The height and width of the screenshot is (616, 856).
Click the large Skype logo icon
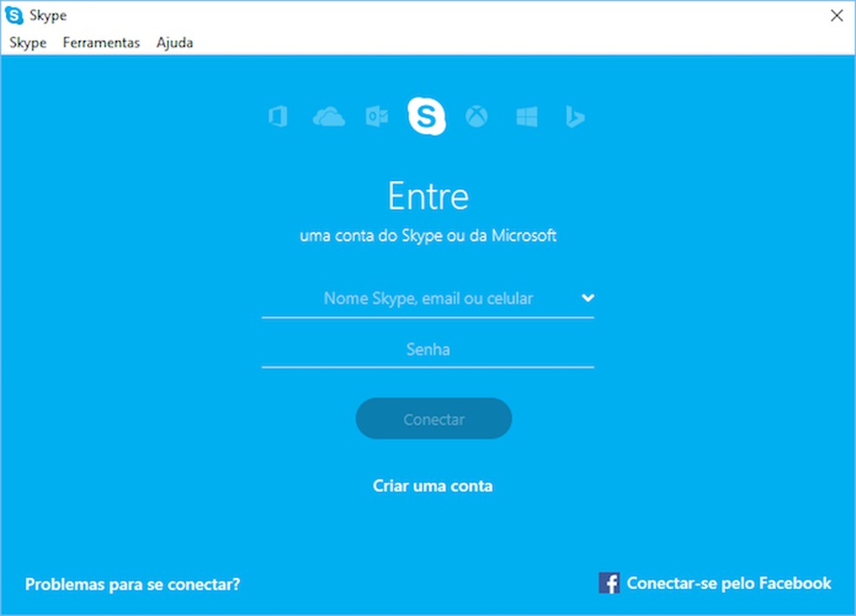[x=427, y=116]
